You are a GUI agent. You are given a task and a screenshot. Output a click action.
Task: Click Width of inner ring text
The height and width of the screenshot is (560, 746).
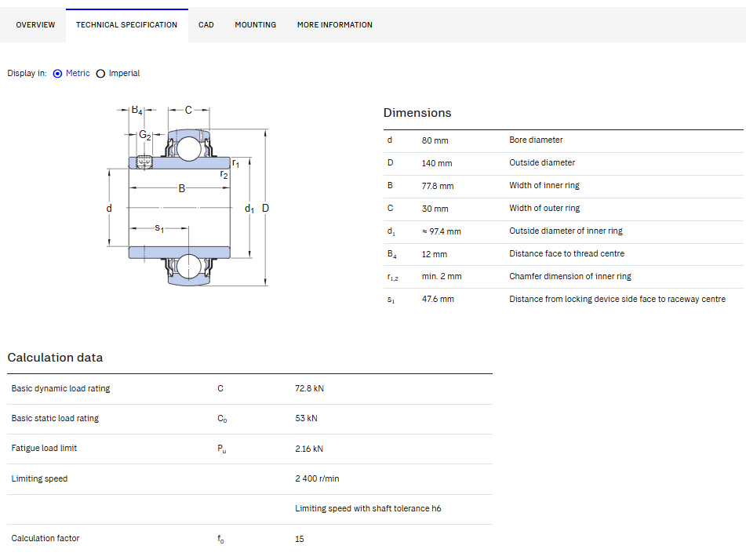(544, 186)
